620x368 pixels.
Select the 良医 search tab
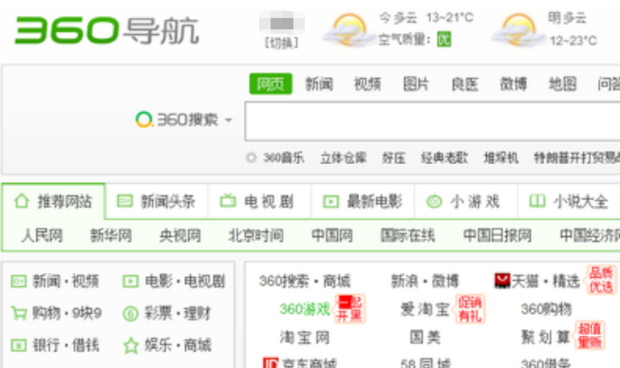pyautogui.click(x=465, y=84)
